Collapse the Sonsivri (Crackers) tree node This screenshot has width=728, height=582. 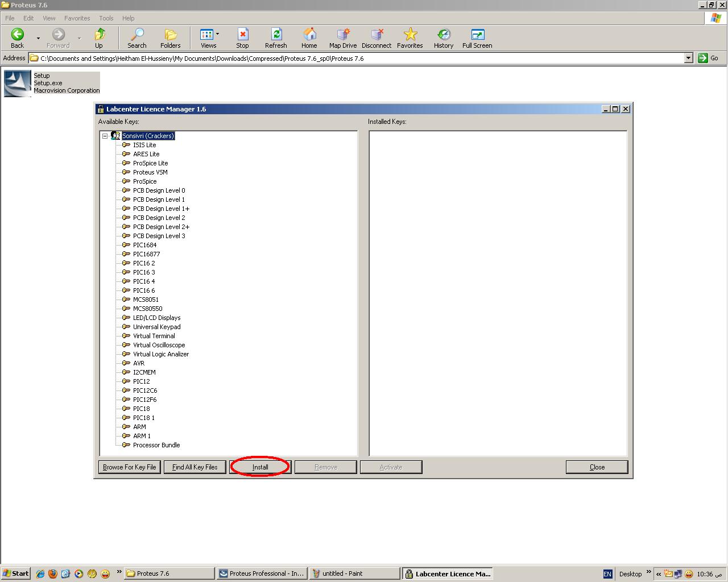[105, 136]
